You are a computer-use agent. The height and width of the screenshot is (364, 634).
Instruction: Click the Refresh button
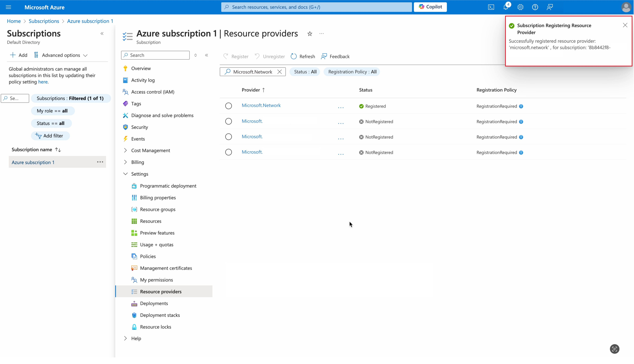(x=303, y=56)
